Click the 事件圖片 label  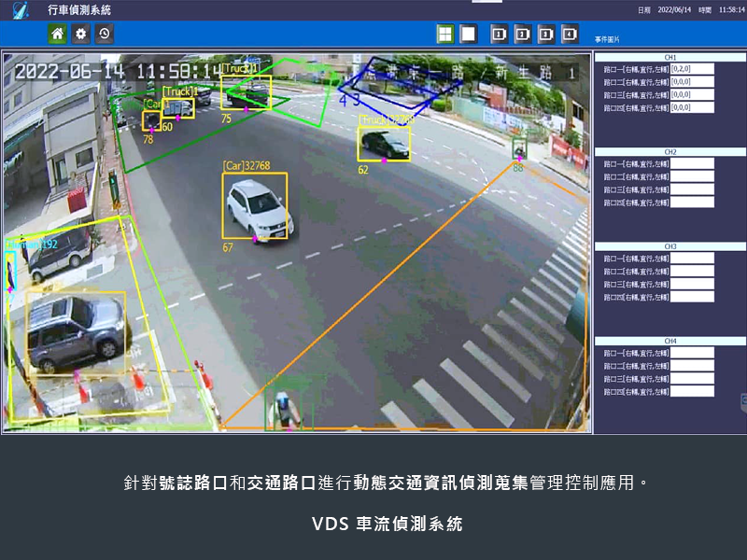607,40
